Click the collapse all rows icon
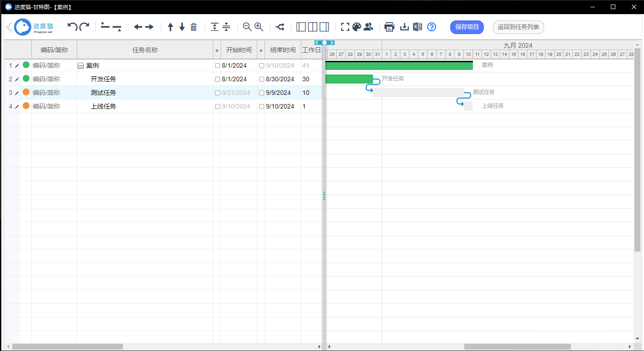This screenshot has height=351, width=644. [226, 27]
